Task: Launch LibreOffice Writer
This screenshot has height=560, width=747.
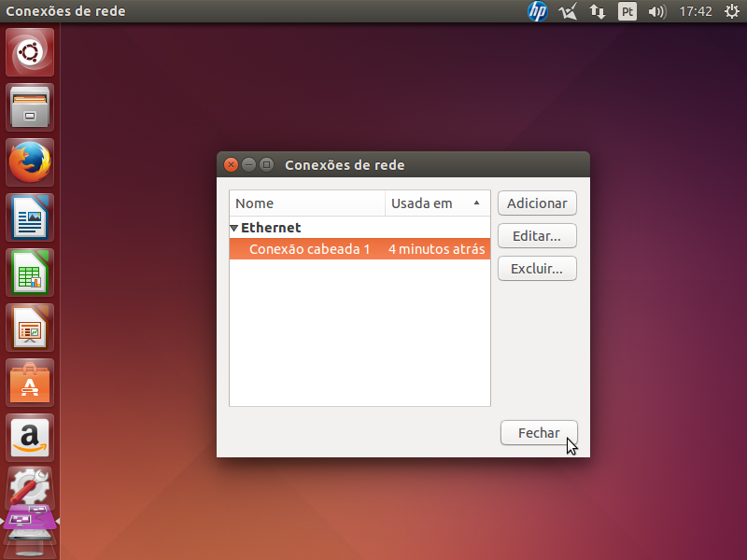Action: tap(31, 217)
